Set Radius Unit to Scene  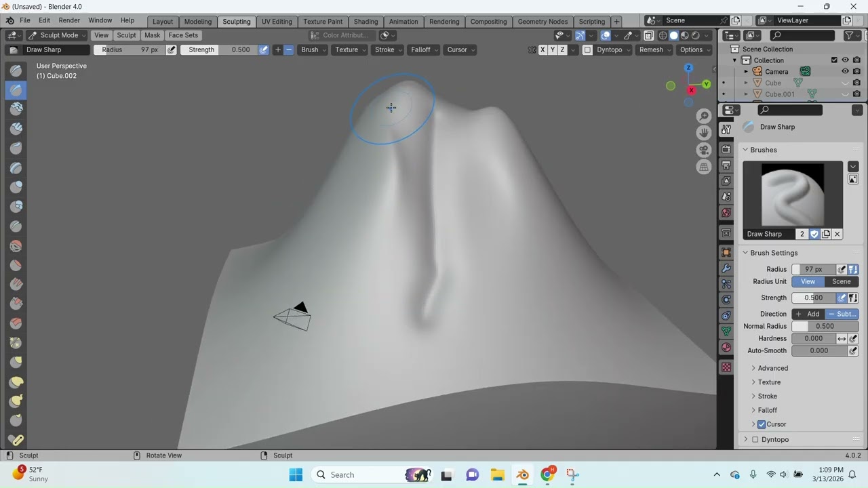tap(842, 281)
